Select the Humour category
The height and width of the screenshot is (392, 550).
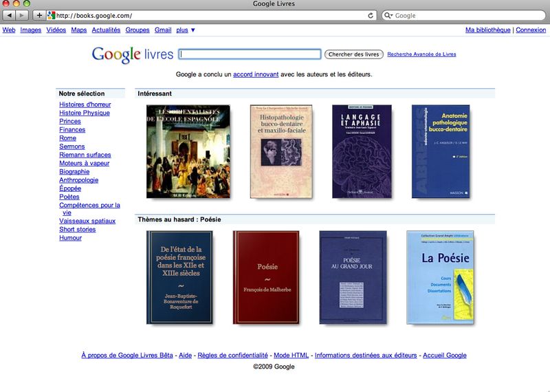click(x=70, y=238)
